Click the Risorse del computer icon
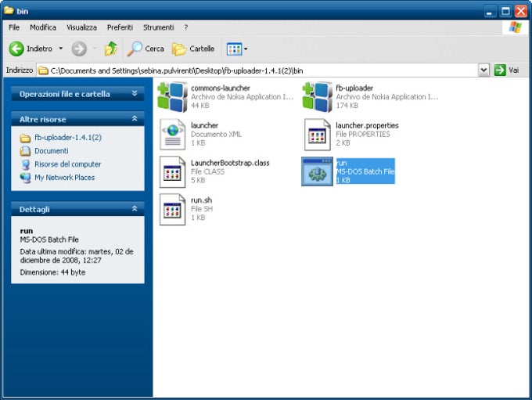This screenshot has height=400, width=532. [x=25, y=164]
